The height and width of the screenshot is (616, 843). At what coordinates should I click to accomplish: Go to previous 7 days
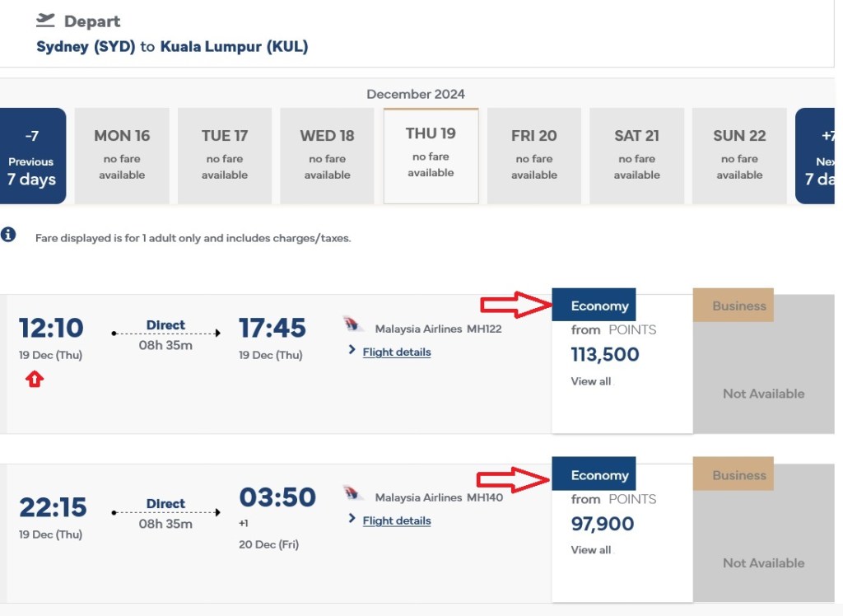click(32, 155)
